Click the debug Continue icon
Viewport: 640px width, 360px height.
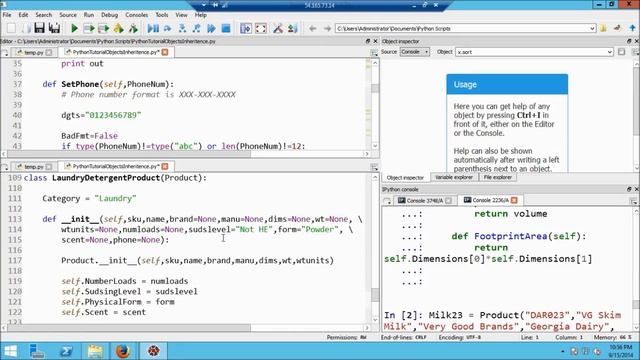211,28
